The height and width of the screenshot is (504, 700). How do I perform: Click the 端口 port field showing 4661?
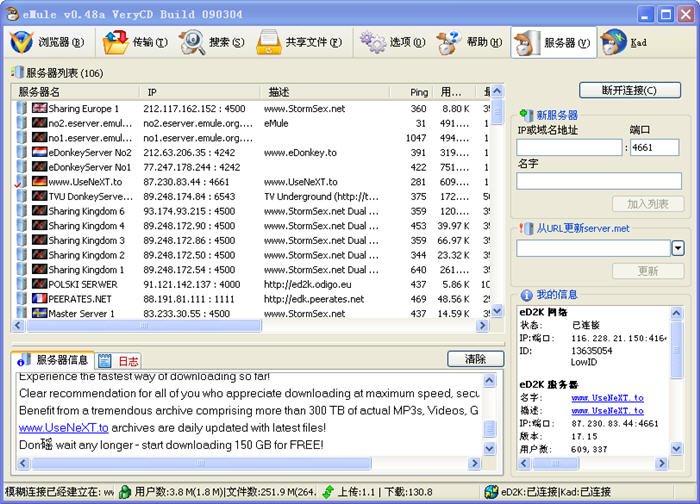(654, 147)
